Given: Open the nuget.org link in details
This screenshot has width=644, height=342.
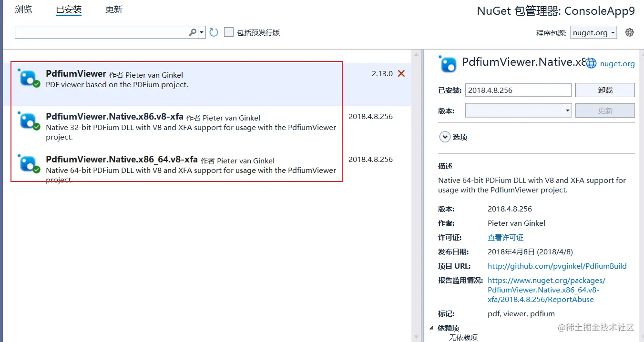Looking at the screenshot, I should click(x=617, y=63).
